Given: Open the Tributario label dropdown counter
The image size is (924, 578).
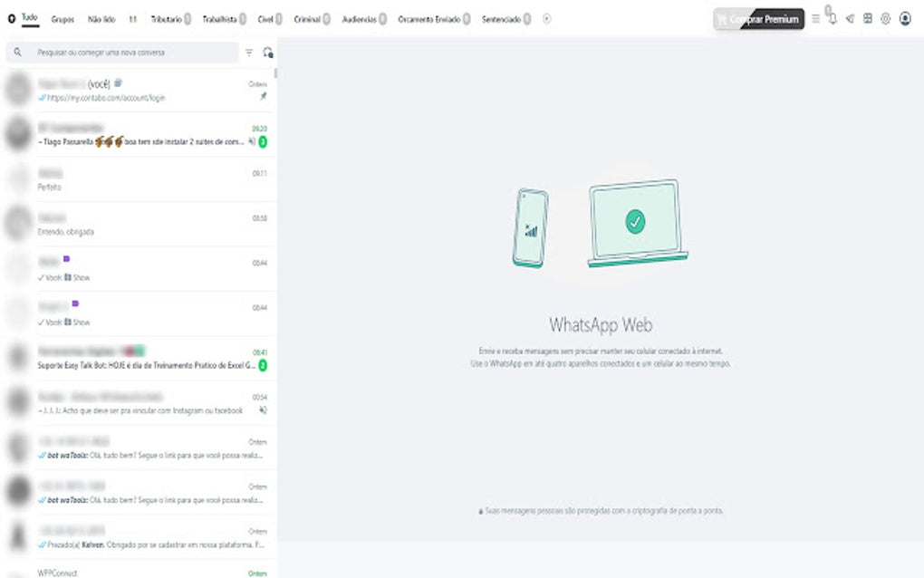Looking at the screenshot, I should 185,16.
